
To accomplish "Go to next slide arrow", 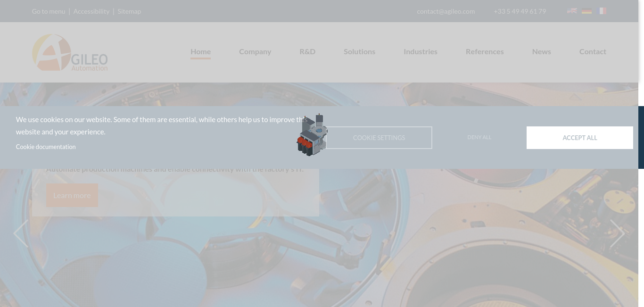I will (x=617, y=233).
